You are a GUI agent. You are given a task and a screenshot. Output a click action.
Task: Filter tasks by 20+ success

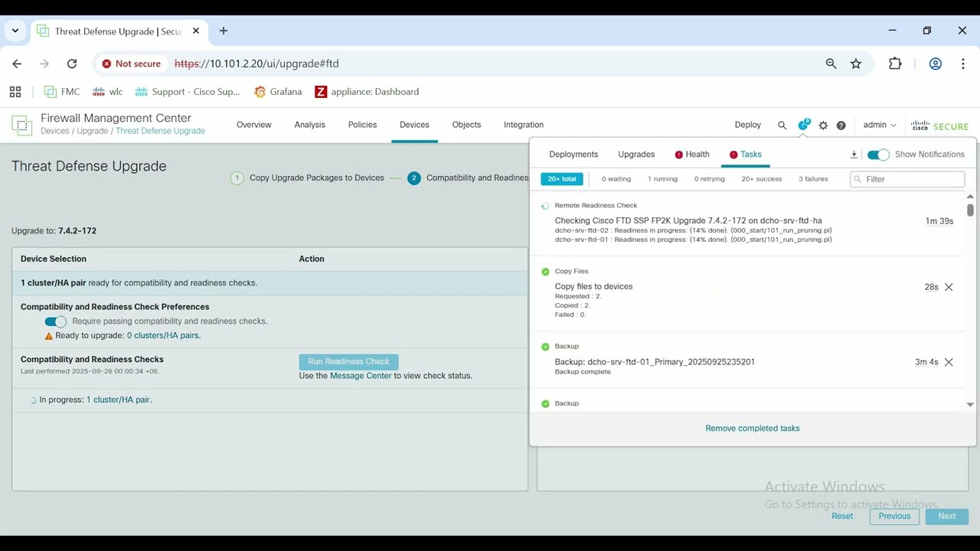pos(762,179)
